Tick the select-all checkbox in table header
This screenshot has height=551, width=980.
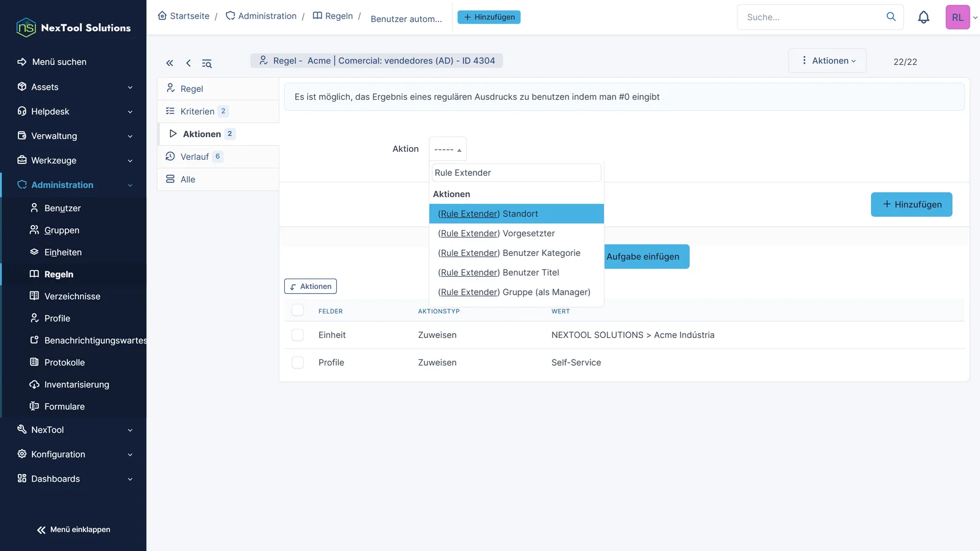pos(298,310)
